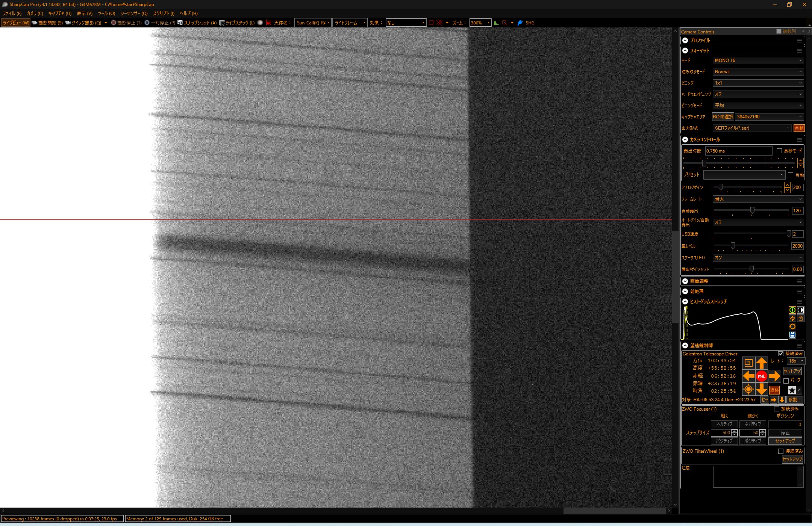Click the red telescope stop button
The width and height of the screenshot is (812, 526).
[761, 376]
